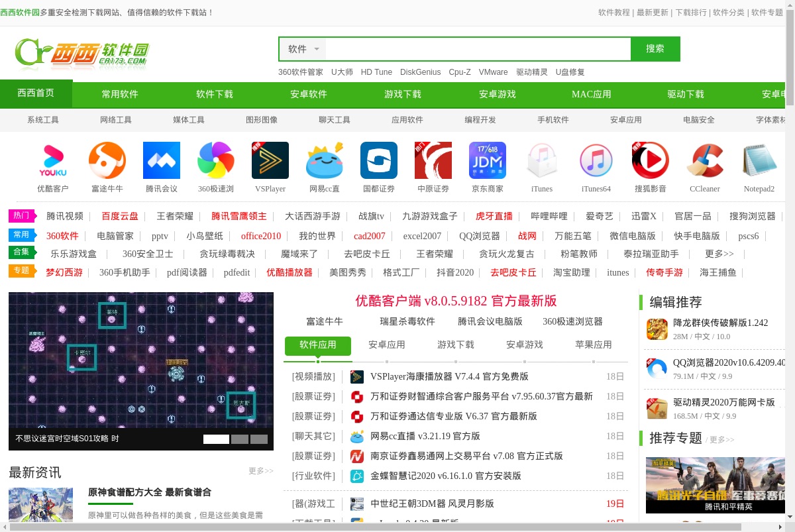Click 更多>> next to 最新资讯
This screenshot has height=532, width=795.
coord(261,471)
